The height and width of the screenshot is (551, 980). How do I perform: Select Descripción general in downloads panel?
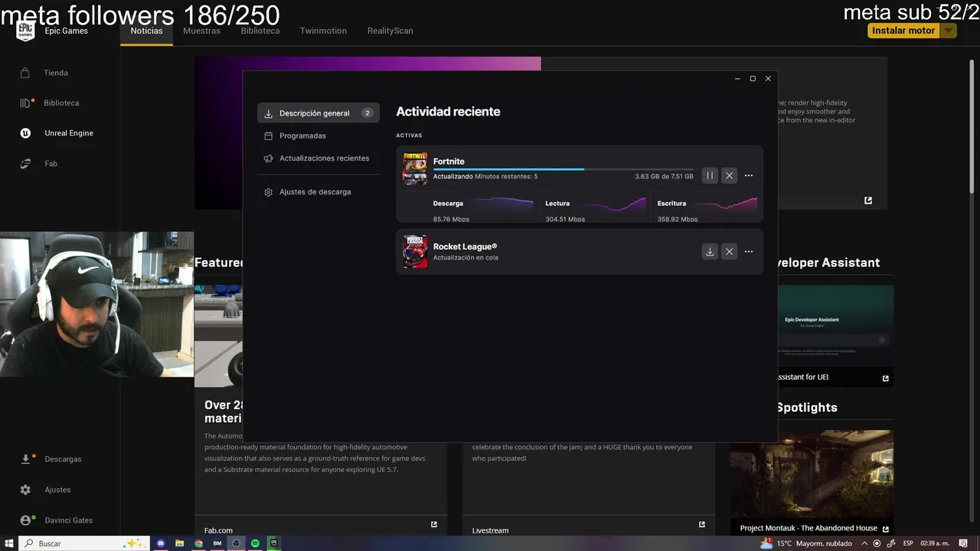click(318, 113)
